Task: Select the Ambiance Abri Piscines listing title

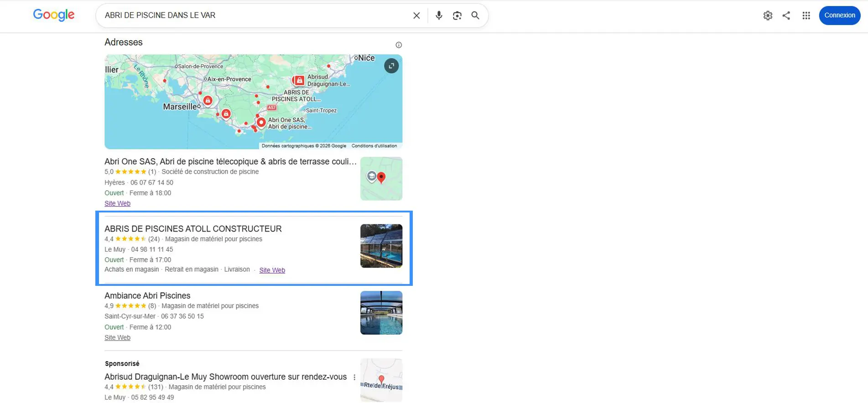Action: (147, 295)
